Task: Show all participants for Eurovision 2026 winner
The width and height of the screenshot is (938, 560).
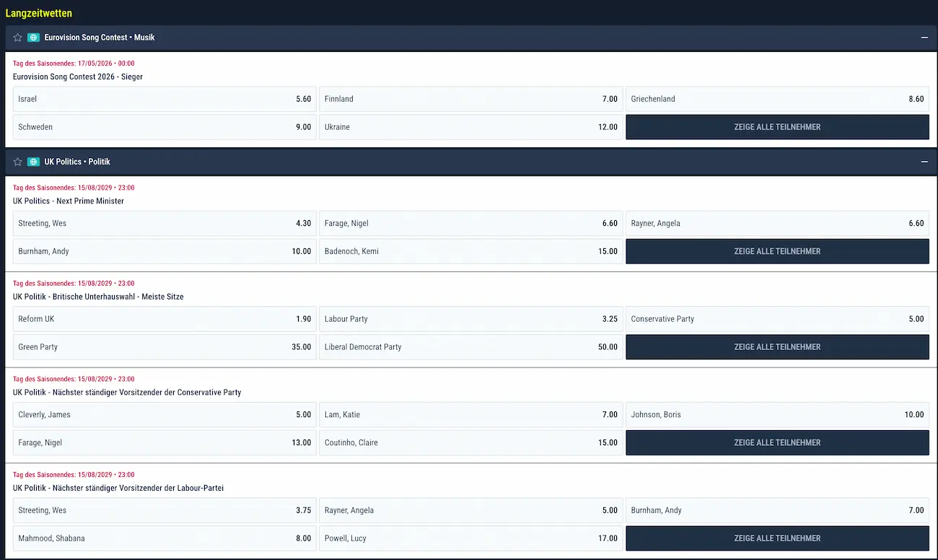Action: (x=777, y=127)
